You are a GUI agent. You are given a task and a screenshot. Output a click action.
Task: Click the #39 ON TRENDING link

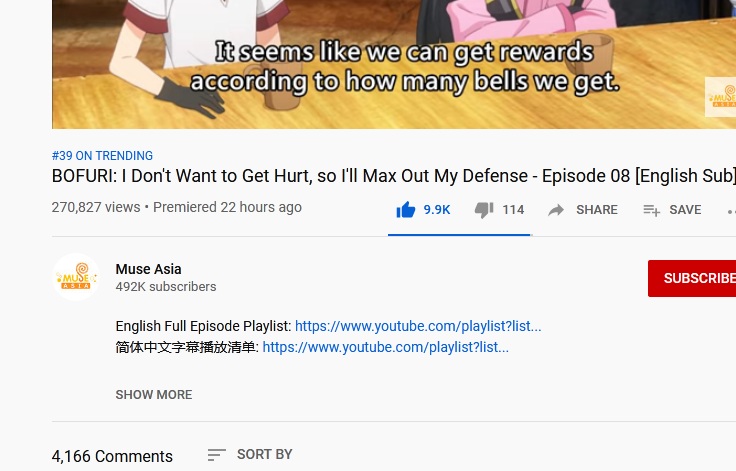102,155
